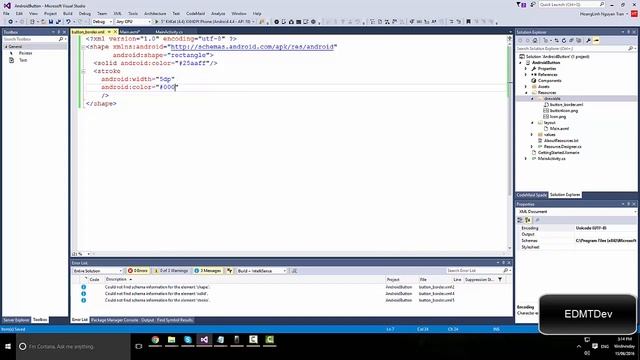640x360 pixels.
Task: Click the filter funnel icon in Error List header
Action: click(x=500, y=280)
